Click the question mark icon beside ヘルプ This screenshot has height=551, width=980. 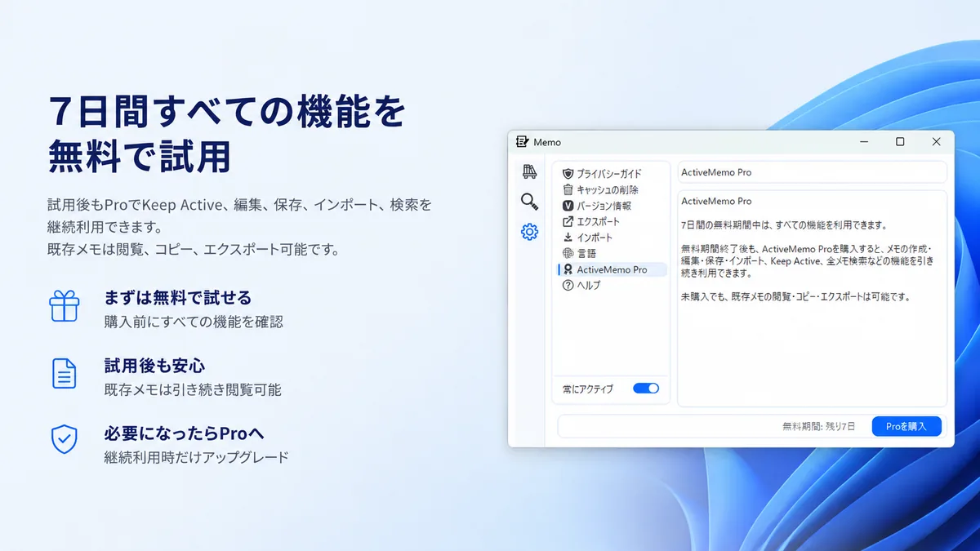click(568, 285)
